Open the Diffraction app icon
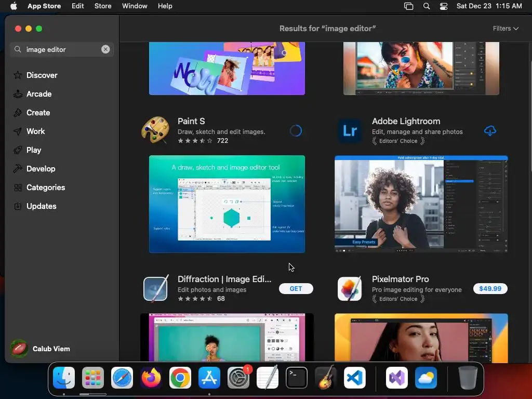 [x=156, y=288]
